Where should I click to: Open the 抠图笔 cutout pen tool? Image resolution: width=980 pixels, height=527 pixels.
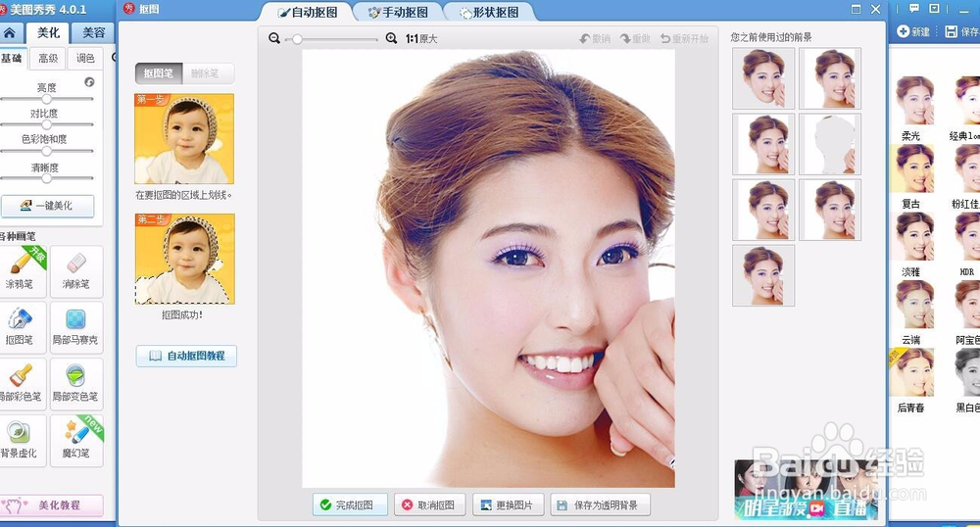(x=22, y=326)
